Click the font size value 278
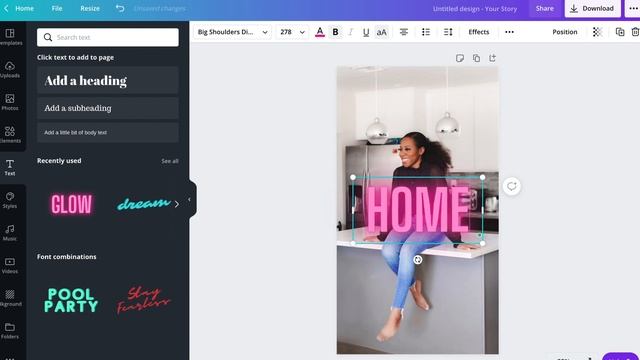The image size is (640, 360). tap(286, 32)
